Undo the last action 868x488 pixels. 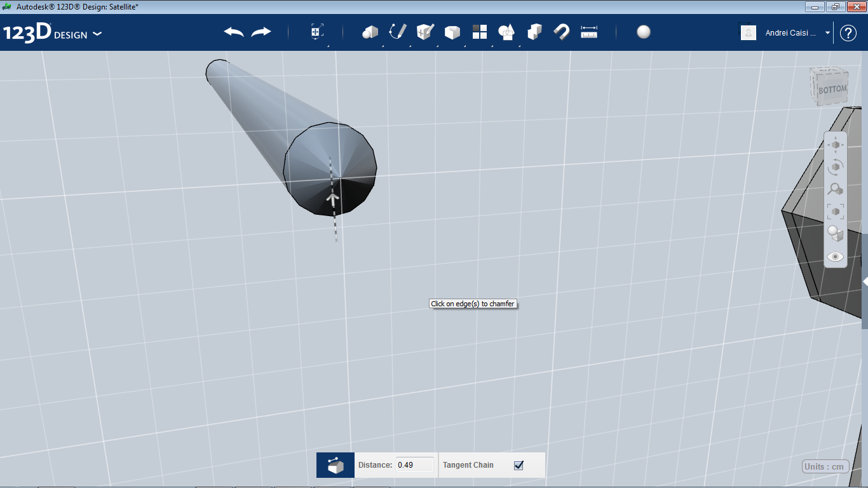[x=234, y=32]
